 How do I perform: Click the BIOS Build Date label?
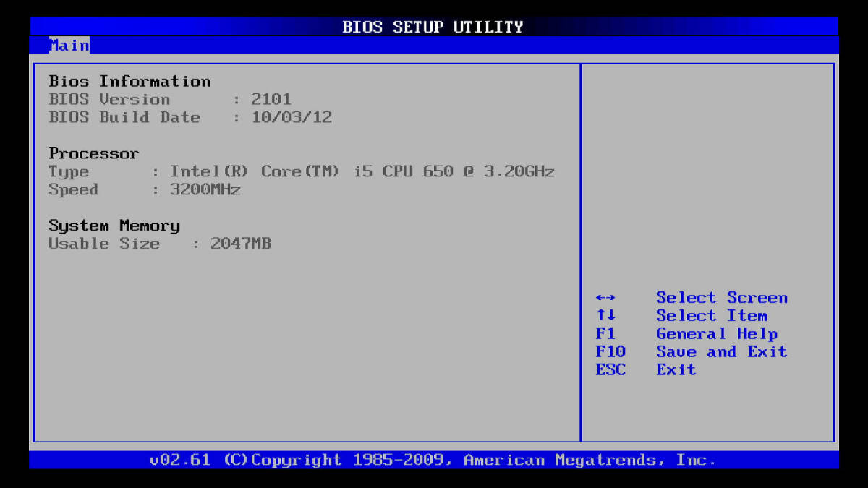(124, 117)
